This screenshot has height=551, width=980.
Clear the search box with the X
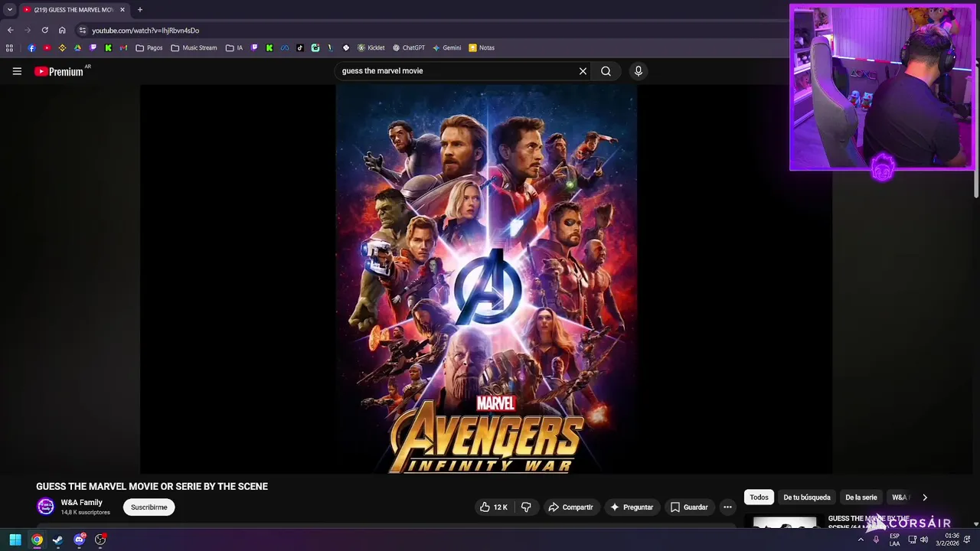[x=583, y=71]
